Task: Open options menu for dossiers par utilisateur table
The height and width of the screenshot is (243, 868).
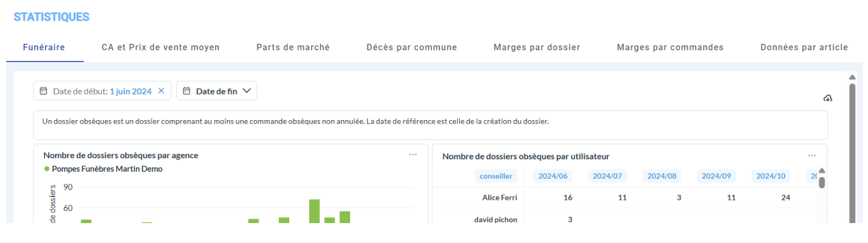Action: click(812, 155)
